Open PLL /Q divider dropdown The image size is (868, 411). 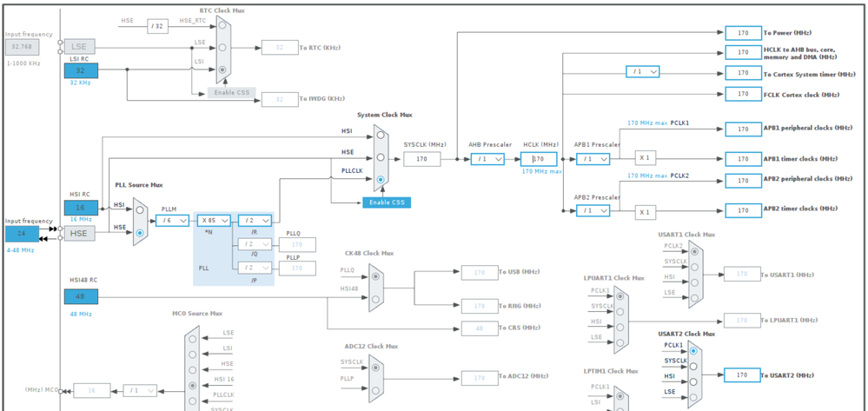255,243
